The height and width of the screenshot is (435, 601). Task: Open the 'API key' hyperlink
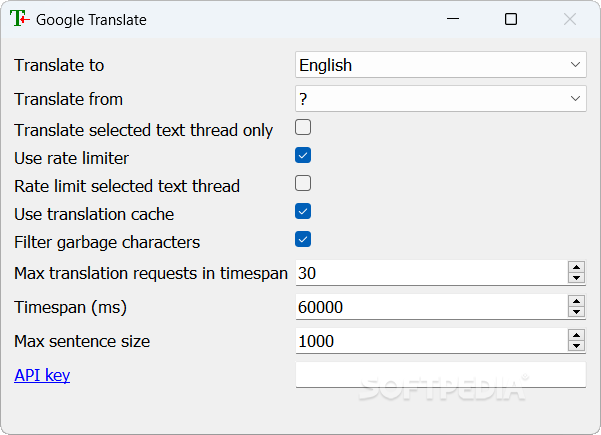(42, 375)
